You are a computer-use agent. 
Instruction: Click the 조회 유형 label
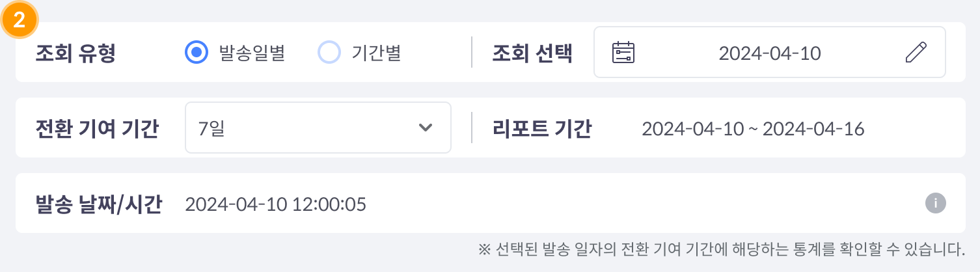[x=75, y=53]
